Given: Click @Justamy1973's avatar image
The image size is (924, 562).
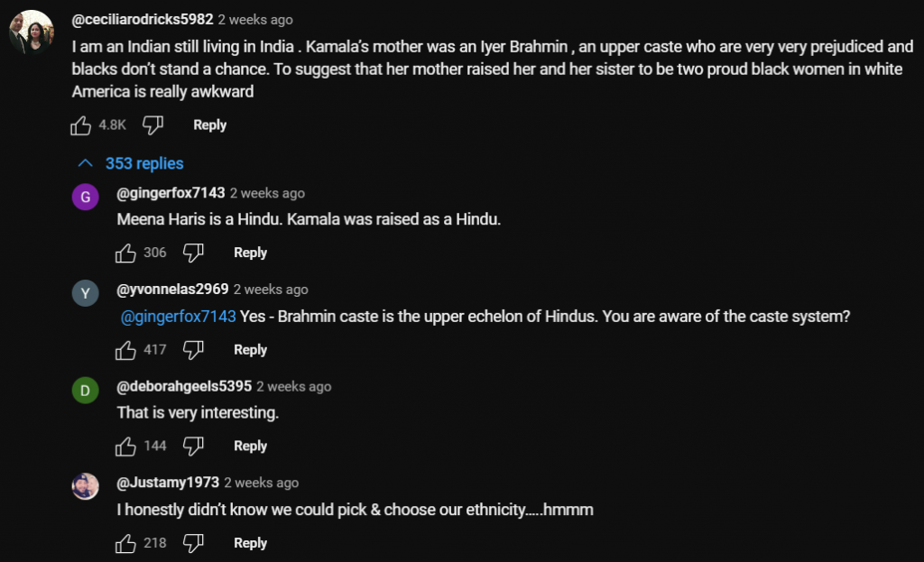Looking at the screenshot, I should point(85,486).
